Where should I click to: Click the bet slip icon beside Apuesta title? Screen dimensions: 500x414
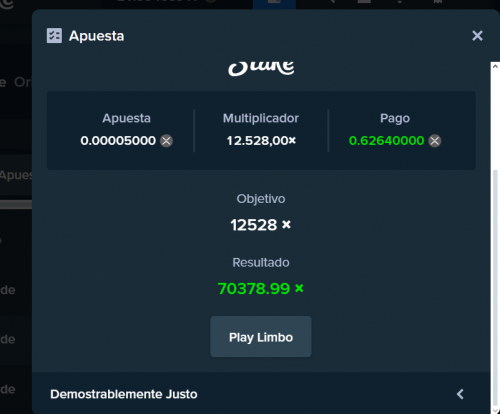click(x=54, y=36)
